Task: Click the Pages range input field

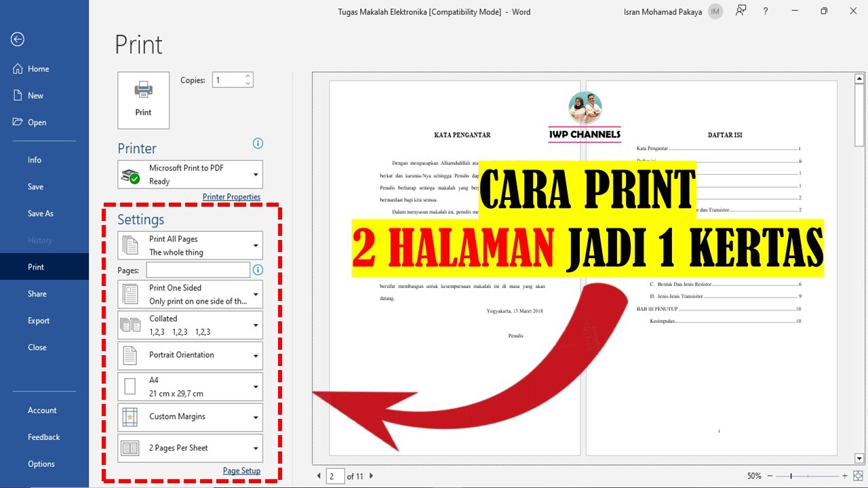Action: pos(198,270)
